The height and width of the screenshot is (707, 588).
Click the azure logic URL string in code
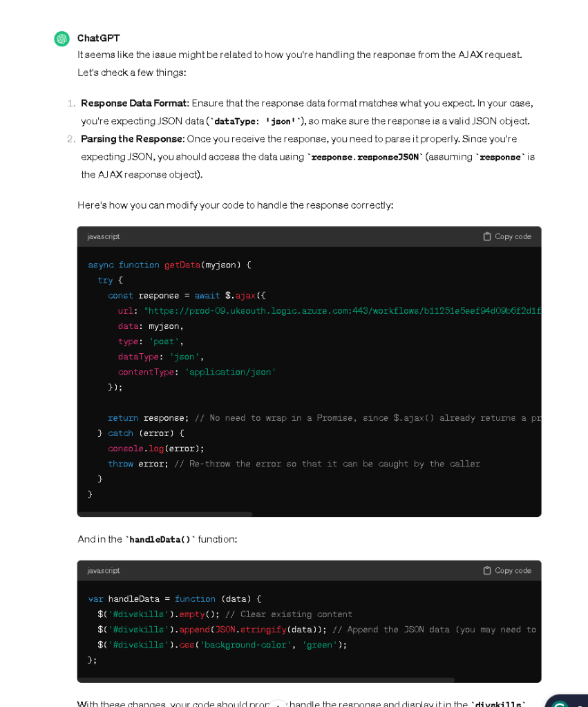tap(342, 311)
